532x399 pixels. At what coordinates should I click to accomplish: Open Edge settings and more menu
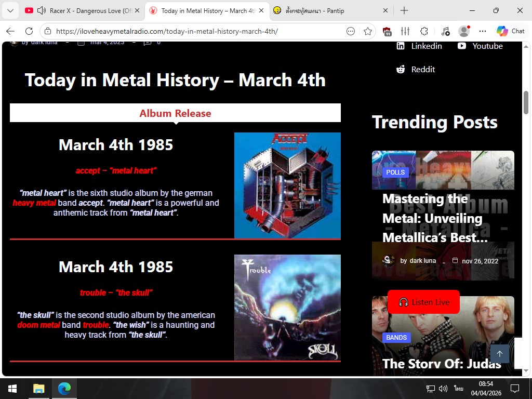[483, 31]
